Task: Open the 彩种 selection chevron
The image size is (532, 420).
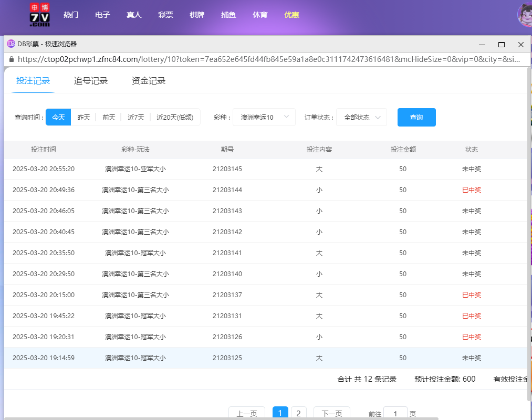Action: [x=286, y=117]
